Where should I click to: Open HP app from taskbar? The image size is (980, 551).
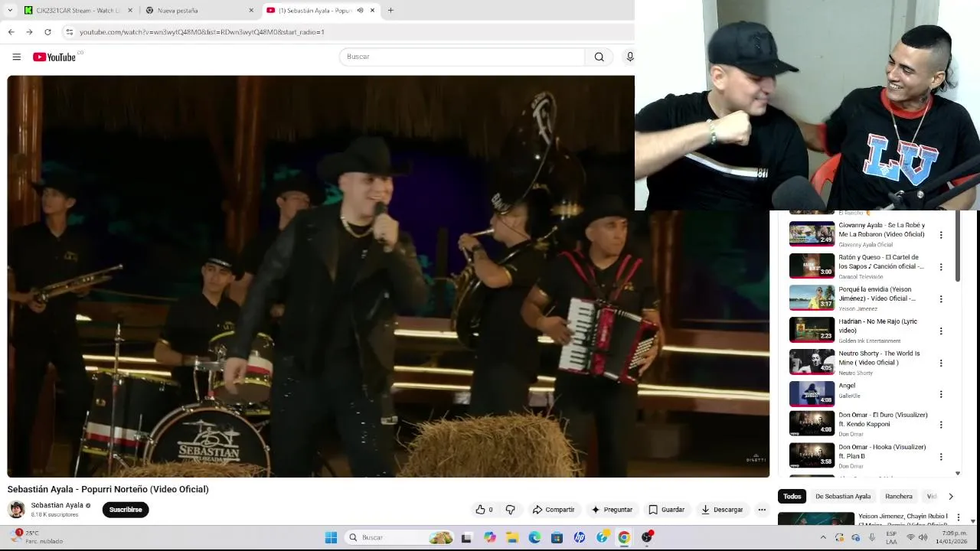click(580, 537)
